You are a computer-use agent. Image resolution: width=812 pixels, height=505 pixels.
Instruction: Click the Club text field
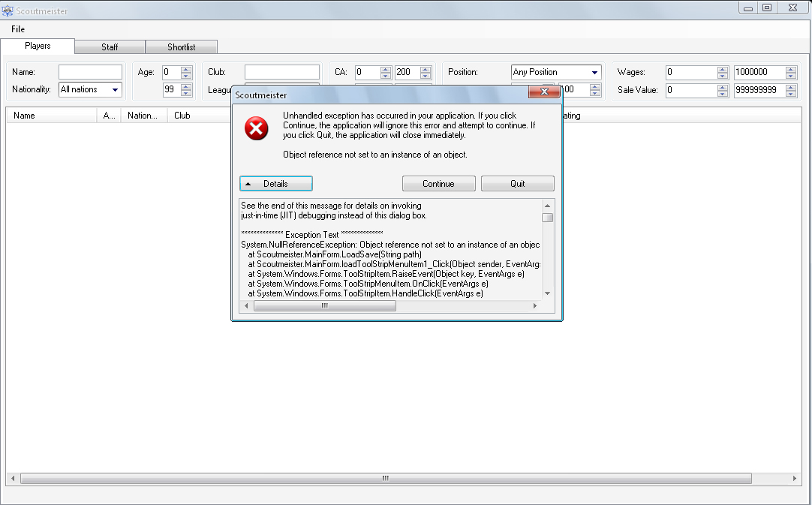click(x=281, y=73)
